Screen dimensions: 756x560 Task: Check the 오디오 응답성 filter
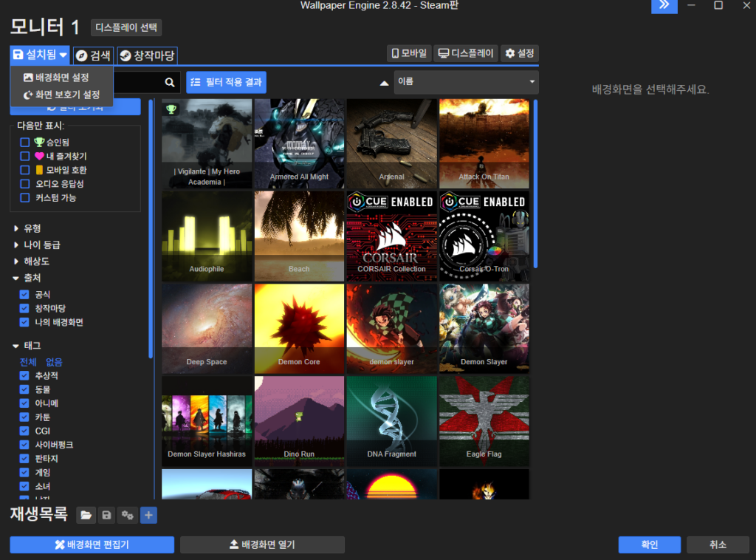click(x=25, y=184)
